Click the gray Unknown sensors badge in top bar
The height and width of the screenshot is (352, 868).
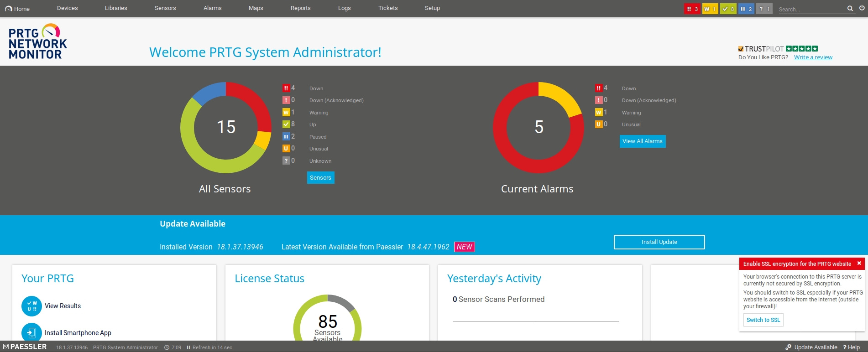pos(764,9)
